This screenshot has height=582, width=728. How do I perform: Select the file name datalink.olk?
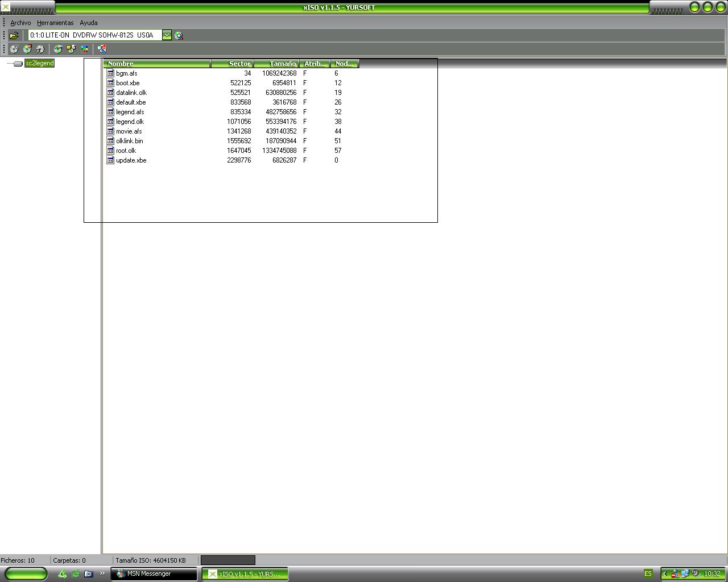coord(131,93)
